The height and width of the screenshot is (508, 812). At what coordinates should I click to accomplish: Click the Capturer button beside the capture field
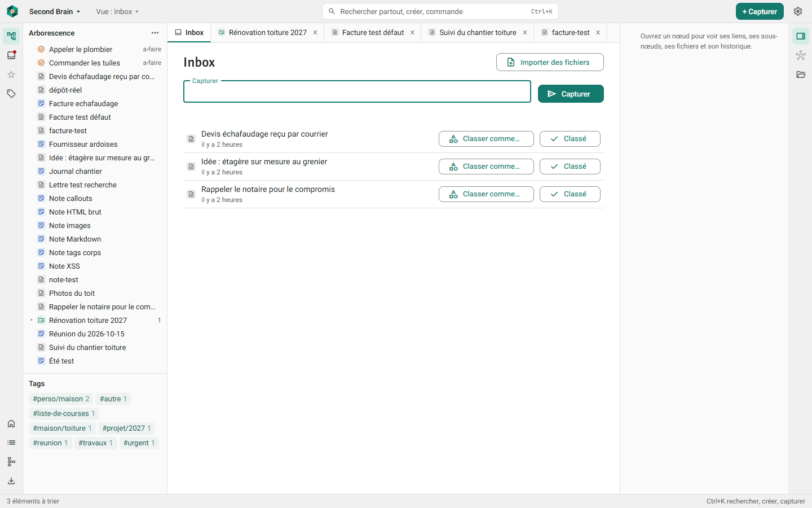[571, 94]
